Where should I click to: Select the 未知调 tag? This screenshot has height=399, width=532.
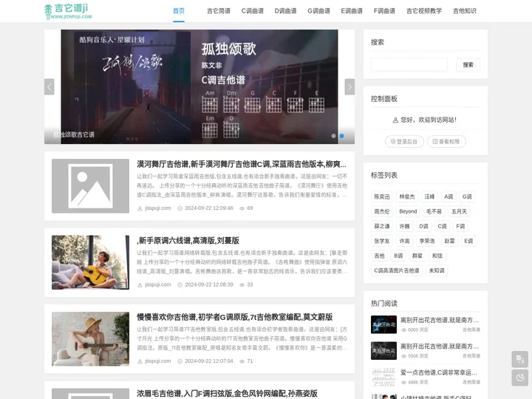coord(437,270)
